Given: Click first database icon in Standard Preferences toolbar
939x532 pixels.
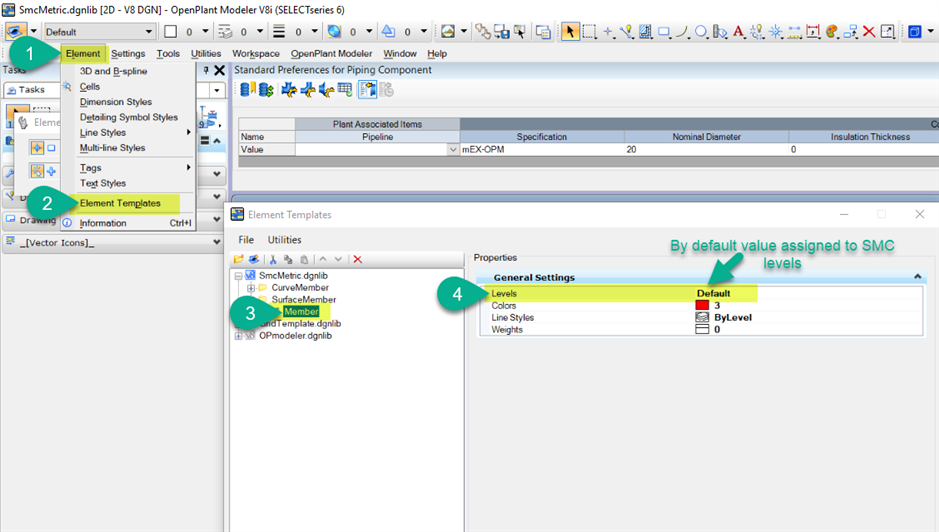Looking at the screenshot, I should pyautogui.click(x=247, y=90).
